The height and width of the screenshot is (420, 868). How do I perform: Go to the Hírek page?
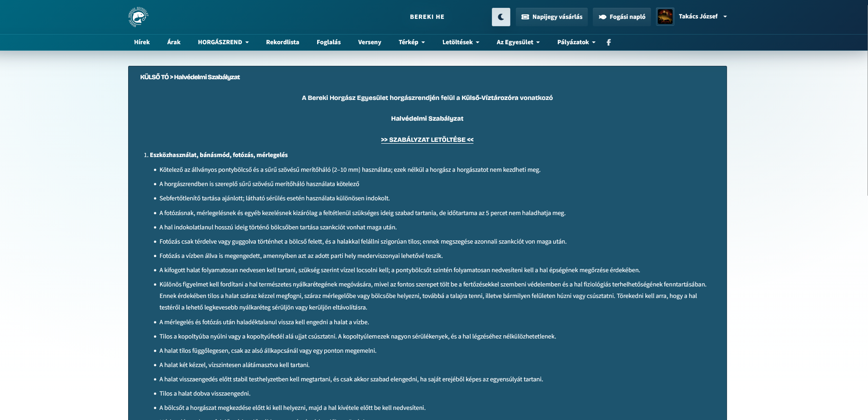point(142,42)
